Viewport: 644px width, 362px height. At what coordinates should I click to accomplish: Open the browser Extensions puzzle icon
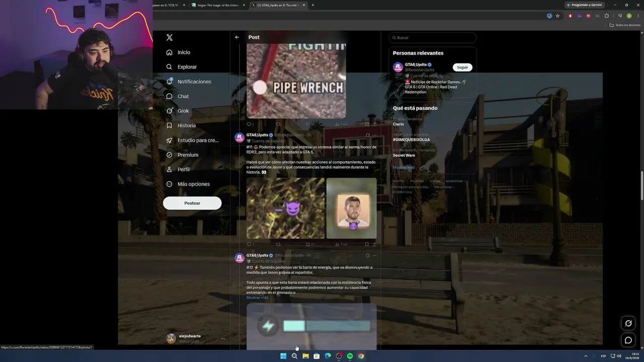point(606,16)
